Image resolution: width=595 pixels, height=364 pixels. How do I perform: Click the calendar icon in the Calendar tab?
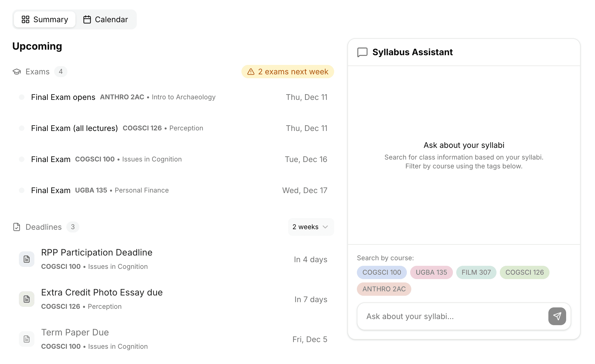pos(87,19)
